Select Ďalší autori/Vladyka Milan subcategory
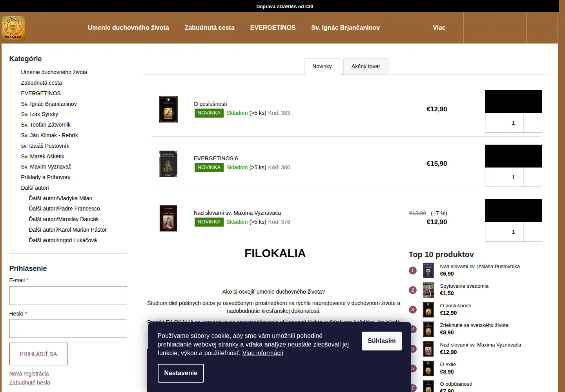 pos(61,198)
